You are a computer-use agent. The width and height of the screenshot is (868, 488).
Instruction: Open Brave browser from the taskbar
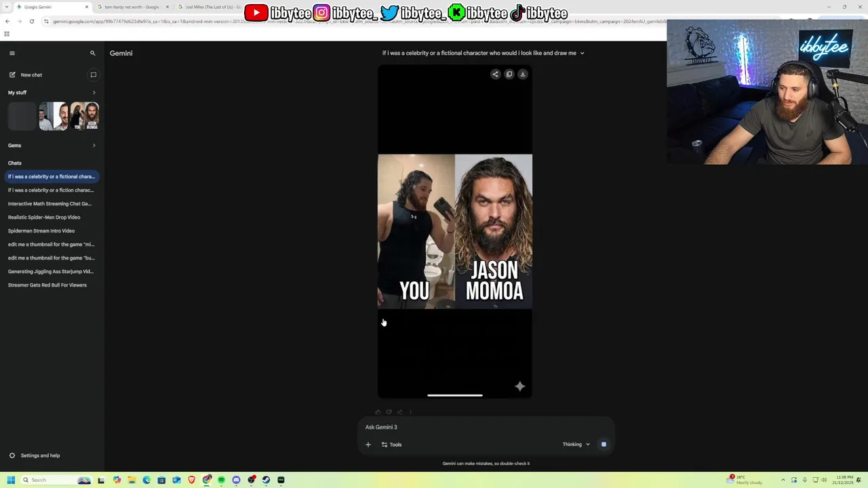(x=191, y=480)
